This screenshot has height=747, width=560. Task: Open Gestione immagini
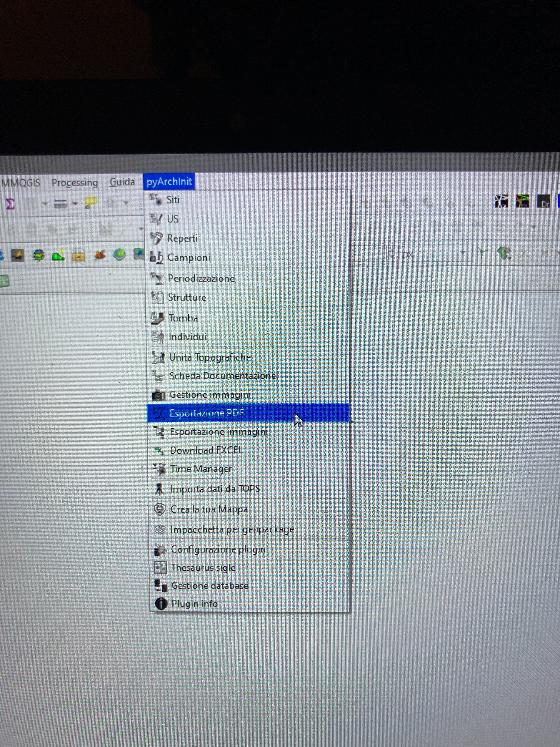pyautogui.click(x=249, y=394)
